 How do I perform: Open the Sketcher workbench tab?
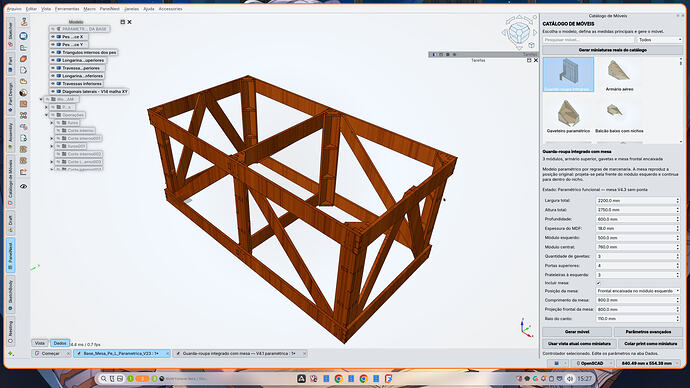coord(11,33)
